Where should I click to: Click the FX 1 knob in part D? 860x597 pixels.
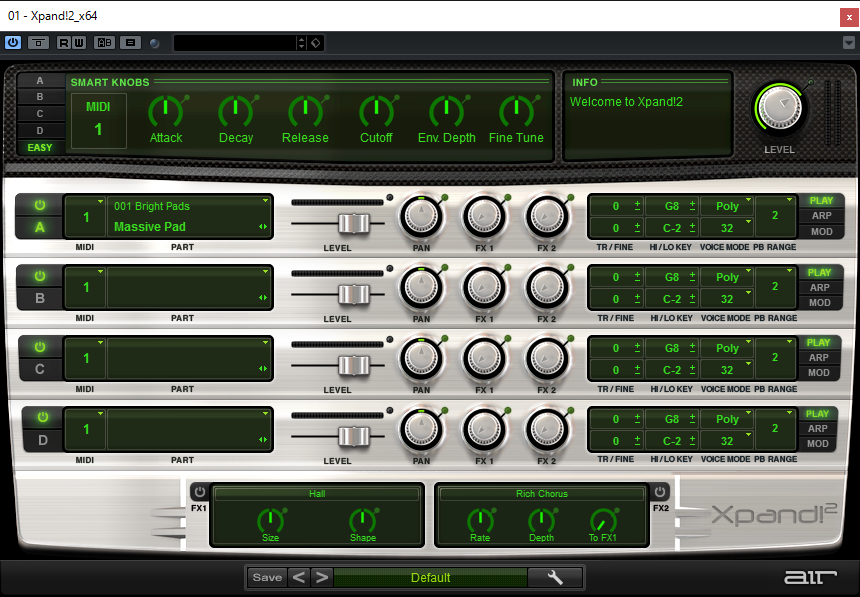(x=484, y=430)
